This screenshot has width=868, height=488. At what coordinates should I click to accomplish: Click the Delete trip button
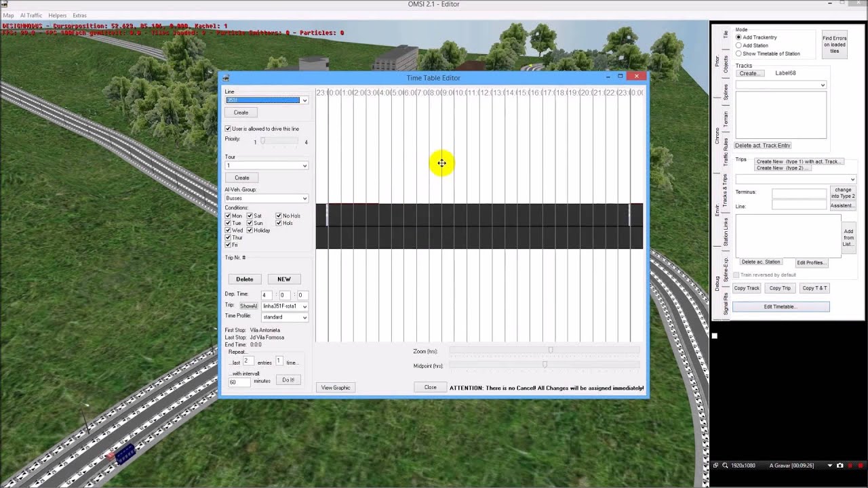(245, 279)
